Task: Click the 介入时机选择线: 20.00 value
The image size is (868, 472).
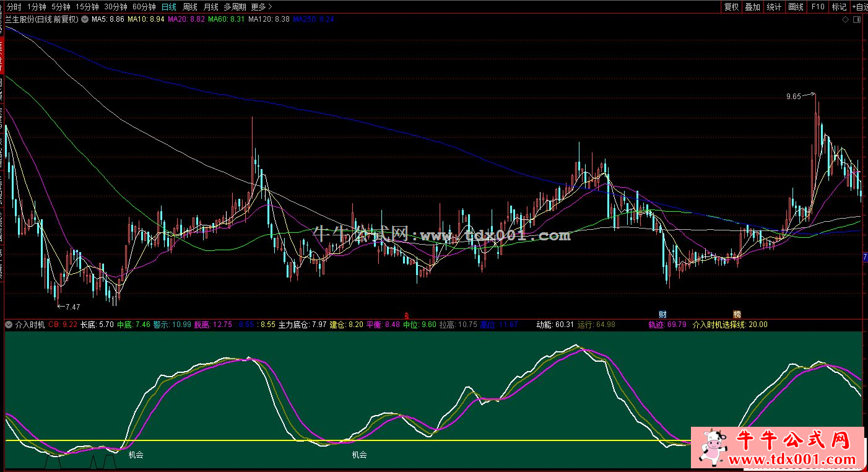Action: [x=730, y=325]
